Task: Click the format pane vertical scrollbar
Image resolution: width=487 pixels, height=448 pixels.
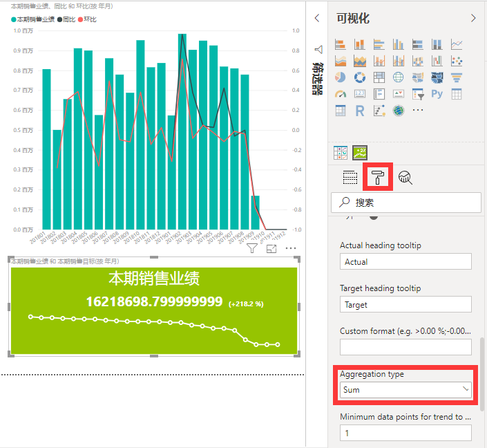Action: tap(481, 374)
